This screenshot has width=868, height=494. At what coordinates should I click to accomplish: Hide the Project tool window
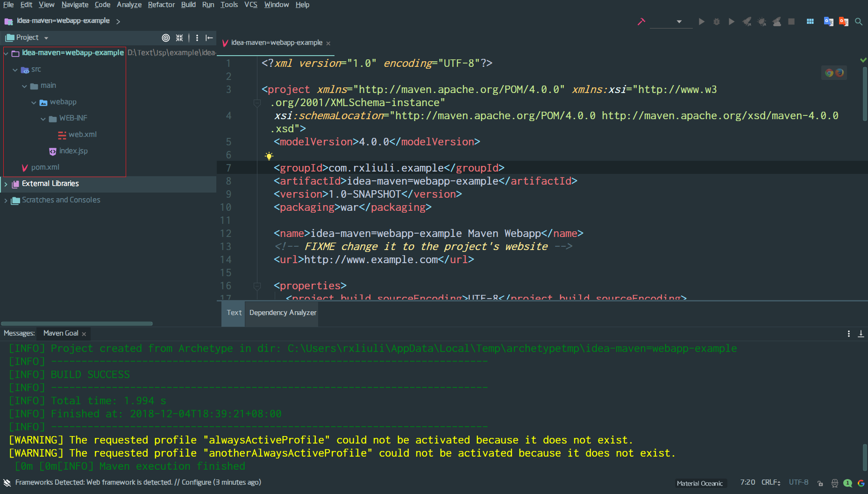[209, 38]
